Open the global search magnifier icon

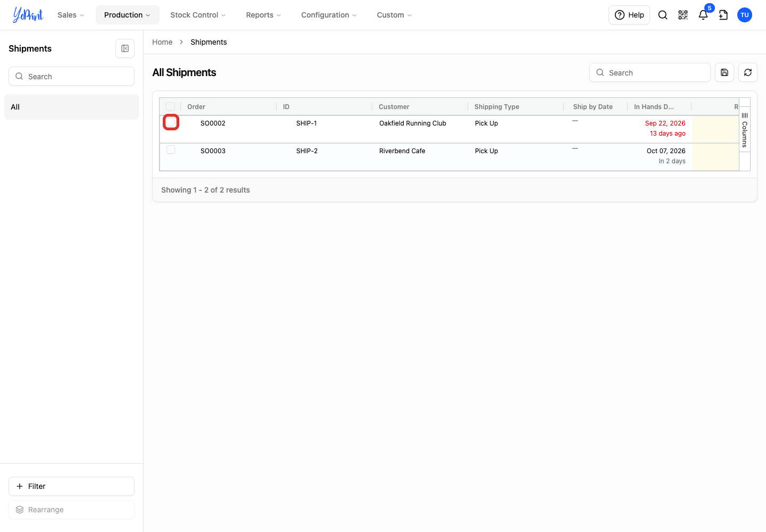point(663,15)
